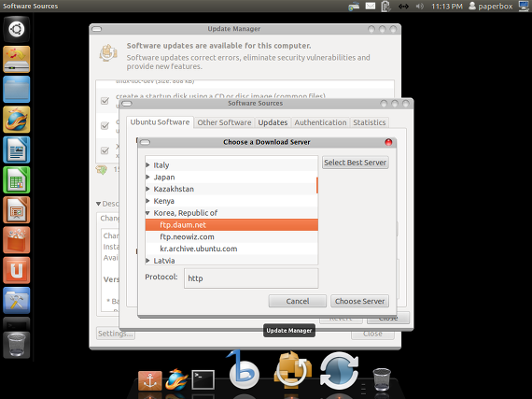The height and width of the screenshot is (399, 532).
Task: Click the display indicator in the top panel
Action: (524, 7)
